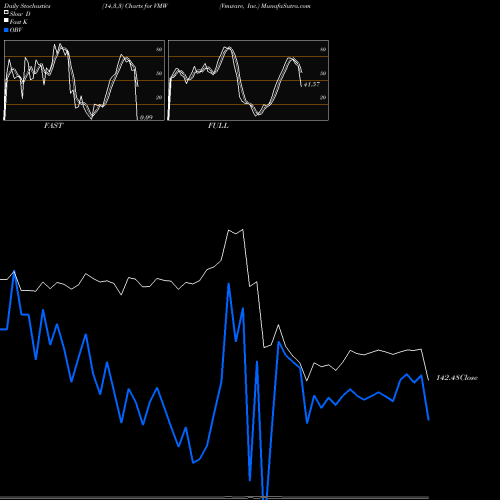This screenshot has height=500, width=500.
Task: Click the '50' axis label in the FAST chart
Action: tap(159, 73)
